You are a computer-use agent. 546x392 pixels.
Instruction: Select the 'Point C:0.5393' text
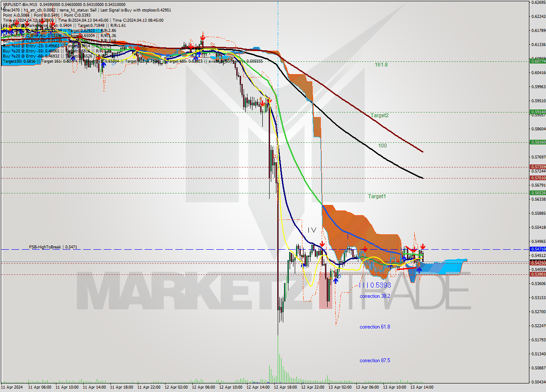point(77,15)
